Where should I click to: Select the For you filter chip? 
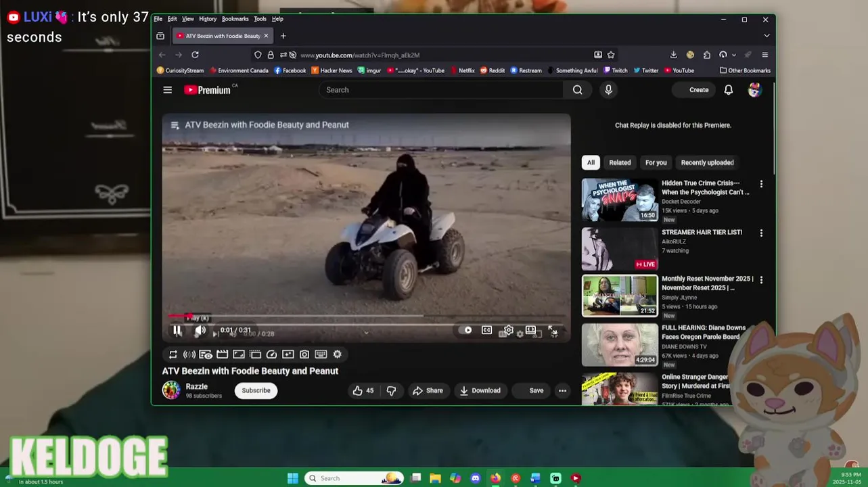[x=656, y=162]
